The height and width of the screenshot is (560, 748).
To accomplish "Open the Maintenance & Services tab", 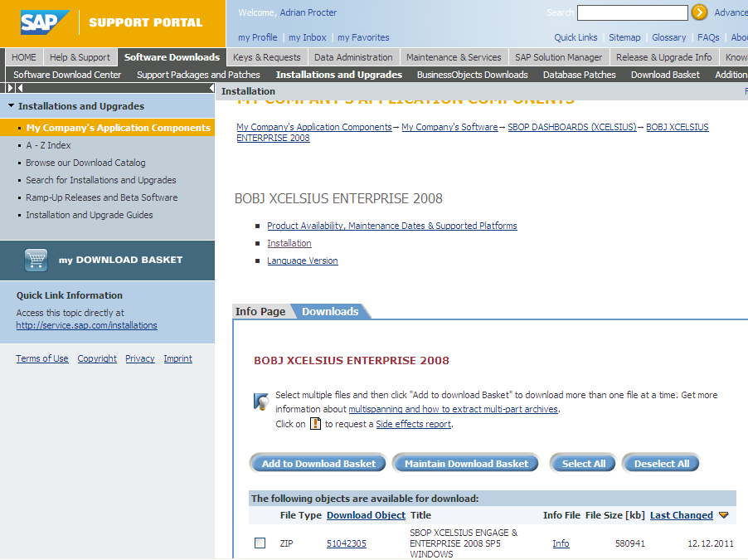I will pos(454,57).
